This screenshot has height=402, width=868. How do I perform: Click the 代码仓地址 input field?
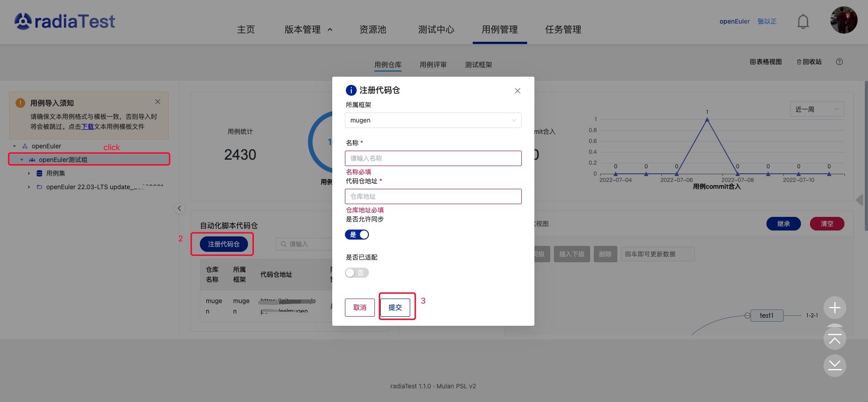[x=433, y=196]
